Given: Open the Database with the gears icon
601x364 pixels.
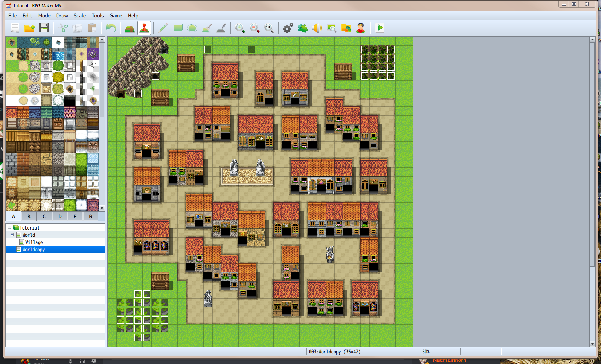Looking at the screenshot, I should [x=288, y=28].
